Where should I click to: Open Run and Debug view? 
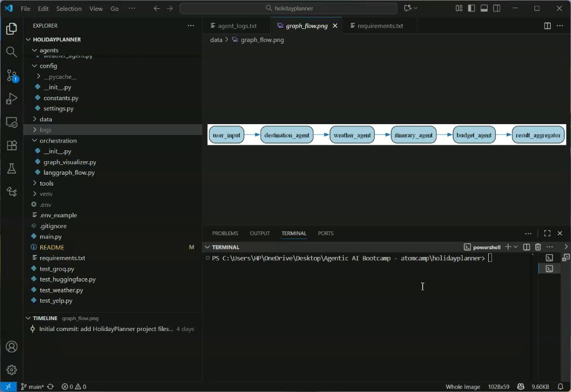click(x=11, y=99)
